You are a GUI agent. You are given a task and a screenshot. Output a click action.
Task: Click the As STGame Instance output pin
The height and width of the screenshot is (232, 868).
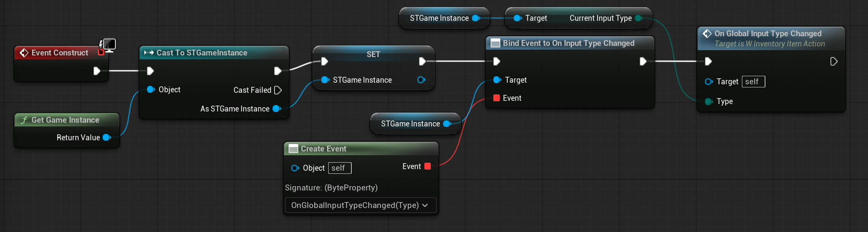coord(276,109)
